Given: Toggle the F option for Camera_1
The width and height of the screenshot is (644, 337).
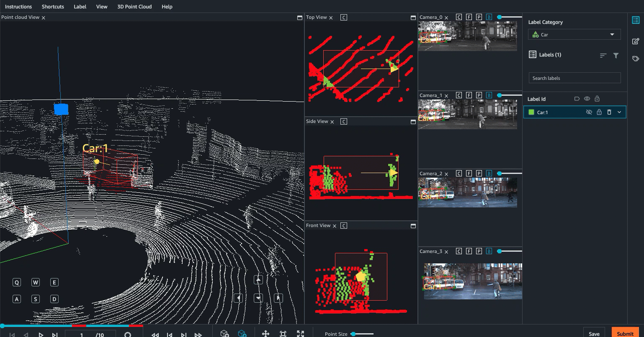Looking at the screenshot, I should (469, 95).
